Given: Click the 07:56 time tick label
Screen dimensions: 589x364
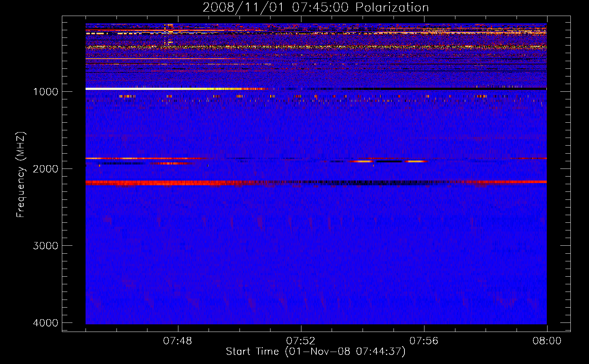Looking at the screenshot, I should pos(424,341).
